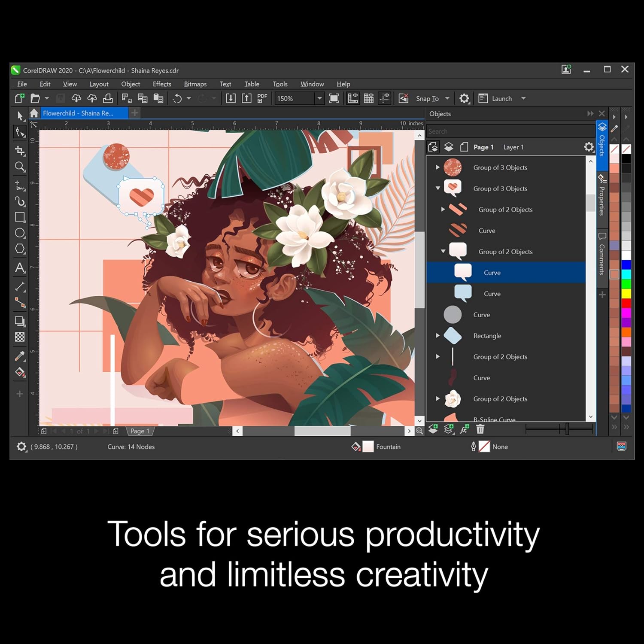
Task: Click the Search field in Objects panel
Action: [510, 131]
